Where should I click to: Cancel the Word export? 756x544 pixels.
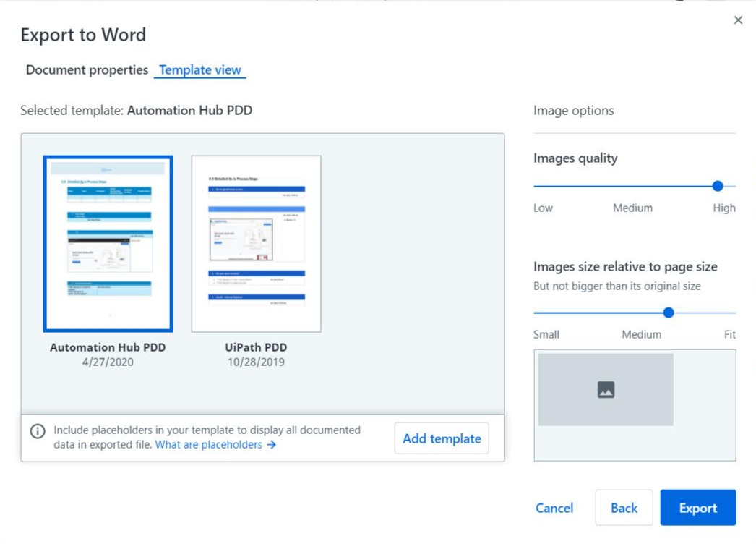(x=554, y=508)
